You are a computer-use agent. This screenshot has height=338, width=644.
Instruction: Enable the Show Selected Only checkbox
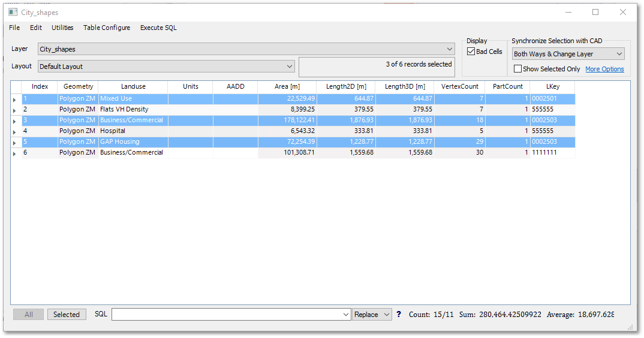[518, 69]
